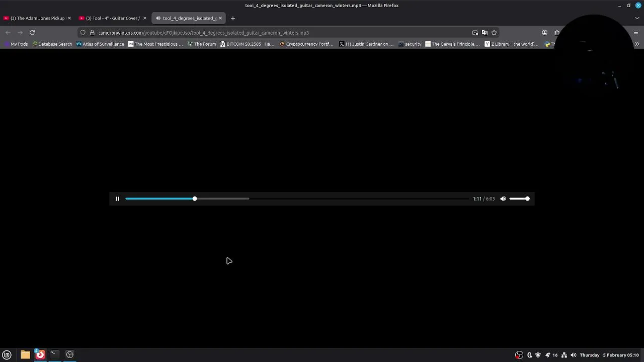The width and height of the screenshot is (644, 362).
Task: Open OBS Studio taskbar button
Action: [70, 355]
